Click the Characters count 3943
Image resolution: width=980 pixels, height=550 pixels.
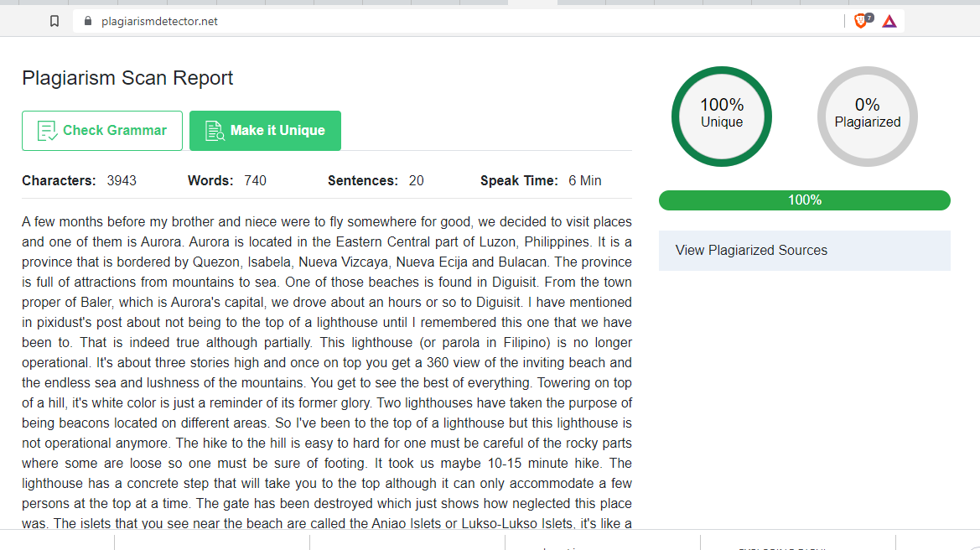click(122, 180)
